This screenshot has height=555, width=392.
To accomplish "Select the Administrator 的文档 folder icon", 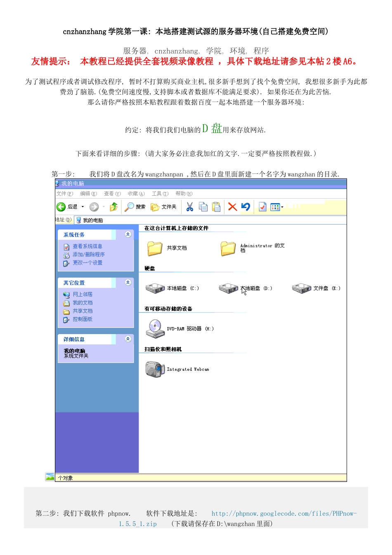I will (228, 248).
